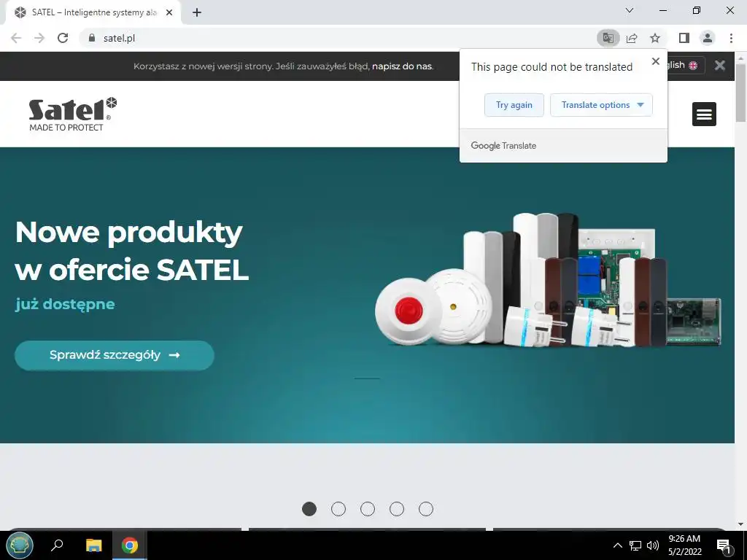The height and width of the screenshot is (560, 747).
Task: Open Chrome's three-dot menu
Action: coord(731,38)
